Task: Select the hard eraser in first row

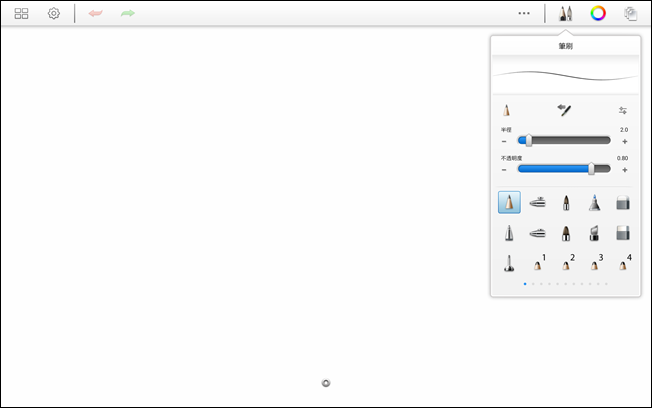Action: coord(622,203)
